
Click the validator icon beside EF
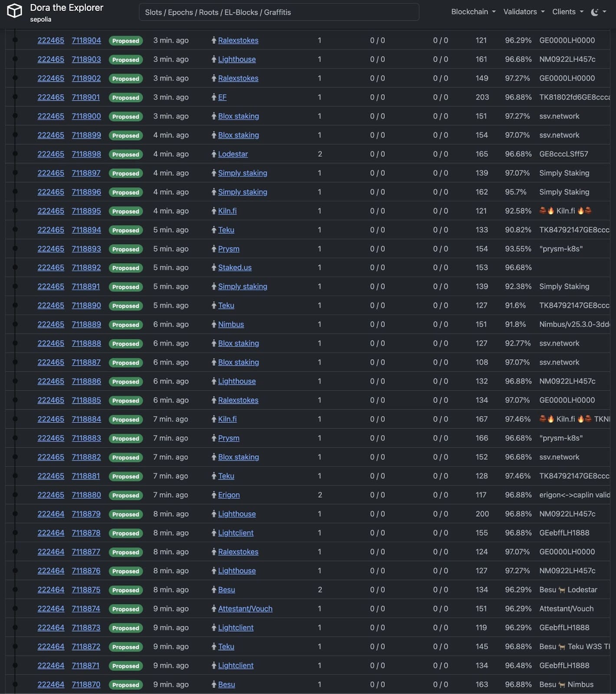pyautogui.click(x=214, y=98)
